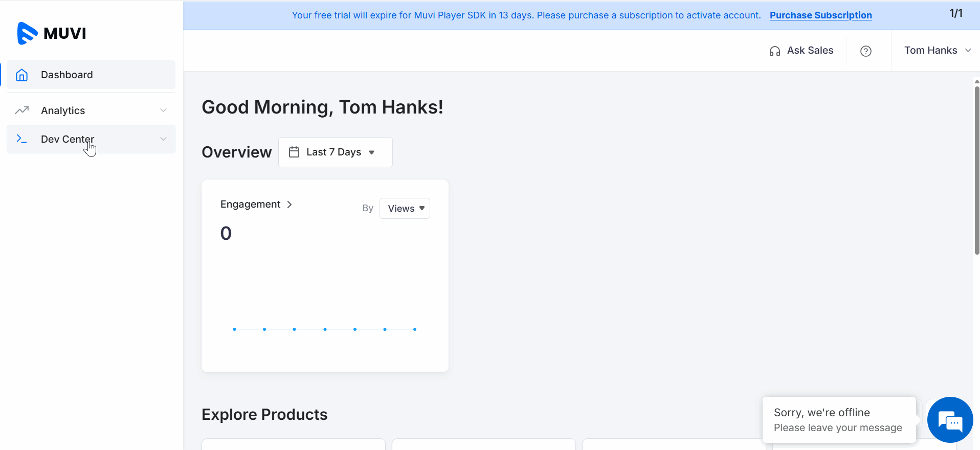Open the Last 7 Days dropdown

pos(336,152)
